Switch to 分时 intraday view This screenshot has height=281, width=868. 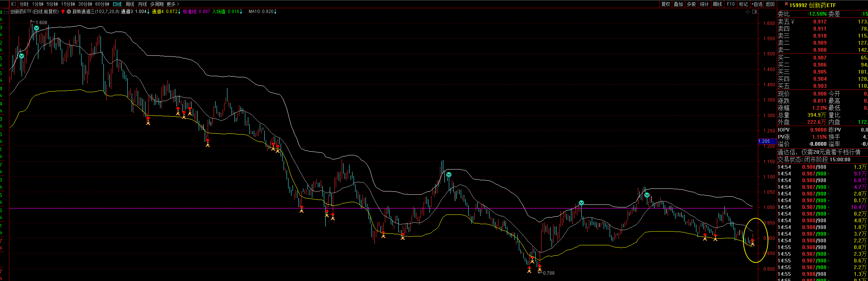pyautogui.click(x=24, y=4)
